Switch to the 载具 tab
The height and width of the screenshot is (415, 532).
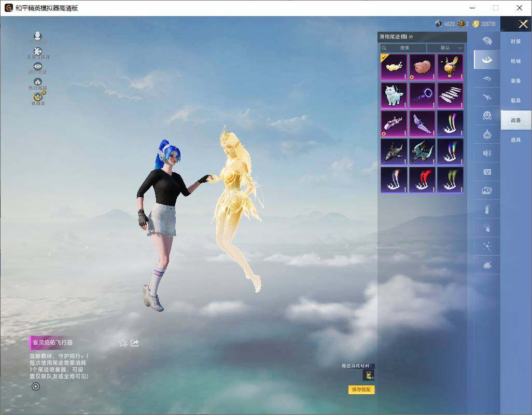tap(516, 101)
